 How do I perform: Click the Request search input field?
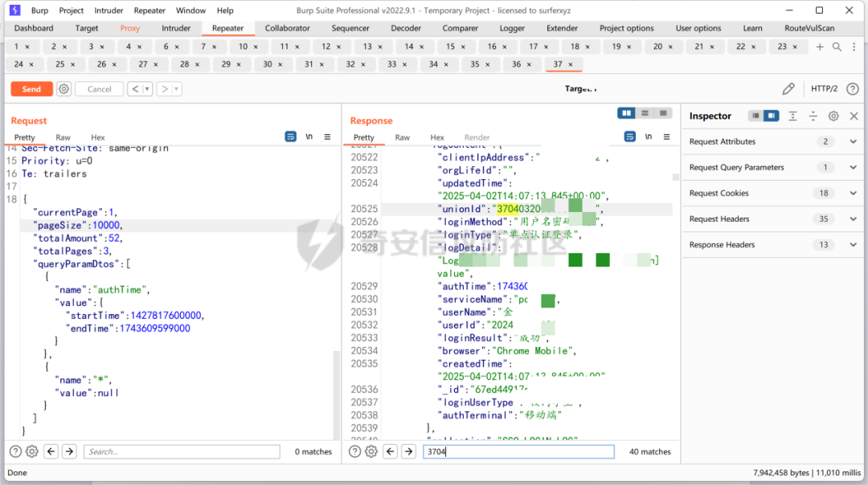click(182, 452)
